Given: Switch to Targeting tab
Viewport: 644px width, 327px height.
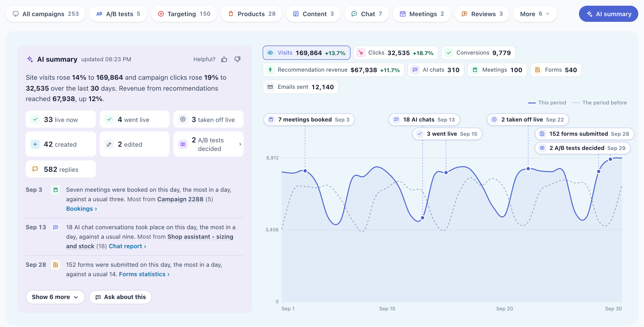Looking at the screenshot, I should 184,14.
